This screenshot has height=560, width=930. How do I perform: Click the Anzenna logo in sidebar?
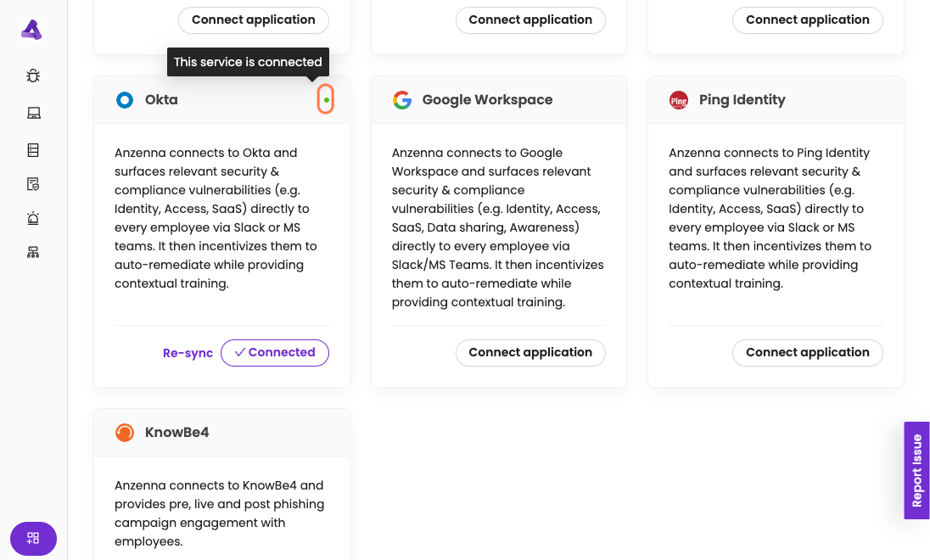tap(31, 30)
